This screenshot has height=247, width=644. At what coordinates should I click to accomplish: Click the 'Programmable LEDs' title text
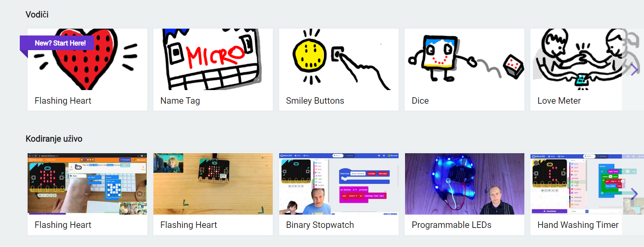pyautogui.click(x=451, y=225)
